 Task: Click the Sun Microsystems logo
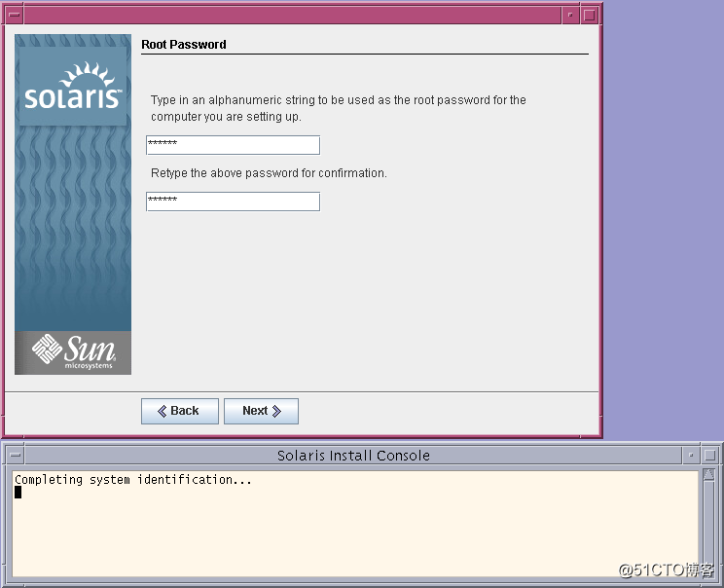click(x=73, y=352)
